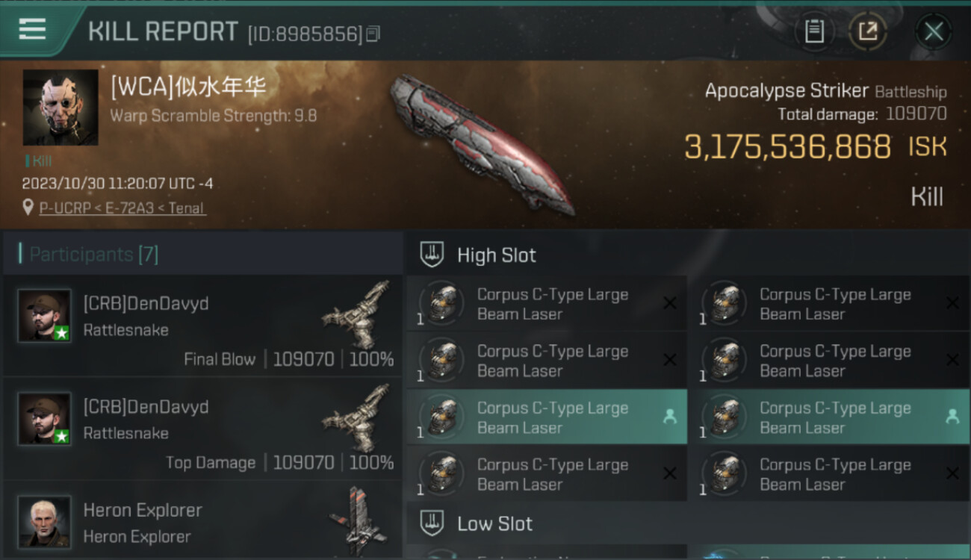Viewport: 971px width, 560px height.
Task: Click the Heron Explorer ship icon
Action: click(356, 521)
